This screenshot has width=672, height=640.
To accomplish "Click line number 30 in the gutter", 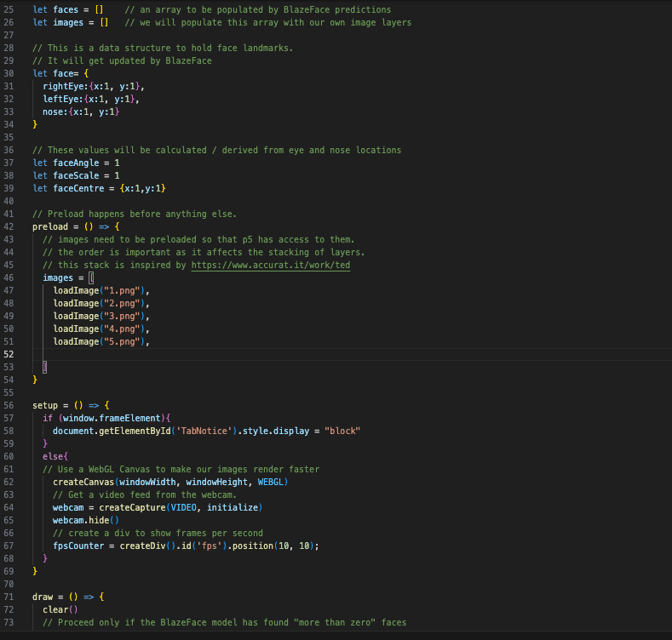I will (9, 73).
